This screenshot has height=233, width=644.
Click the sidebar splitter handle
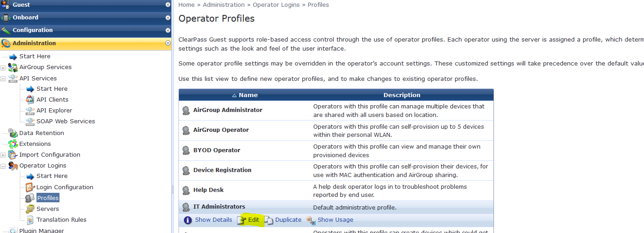[173, 190]
